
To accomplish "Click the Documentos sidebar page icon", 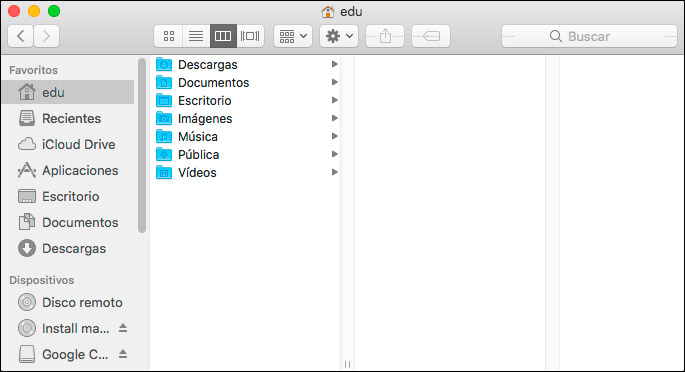I will [x=27, y=222].
